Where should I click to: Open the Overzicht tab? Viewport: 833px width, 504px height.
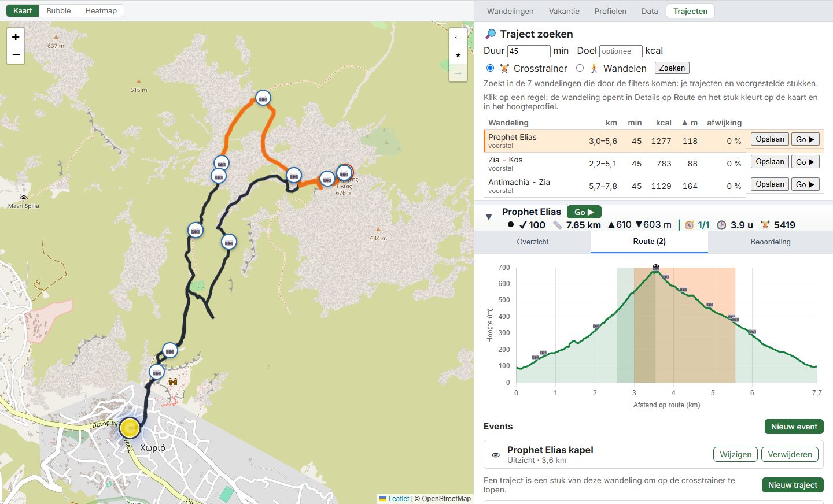pos(533,242)
